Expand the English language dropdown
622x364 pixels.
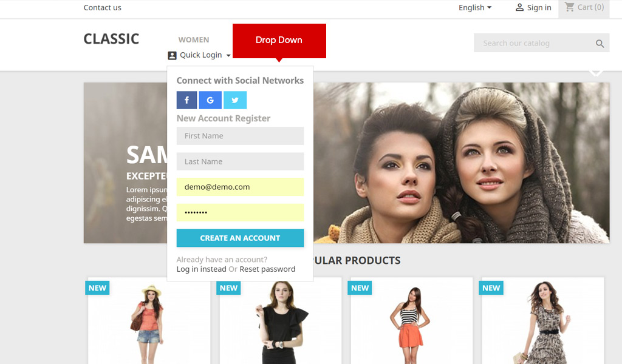[x=475, y=7]
